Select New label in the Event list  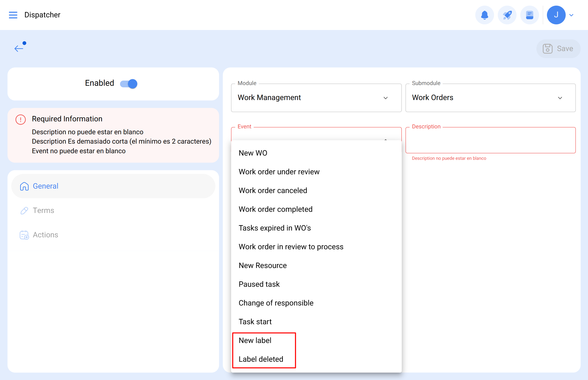click(255, 340)
